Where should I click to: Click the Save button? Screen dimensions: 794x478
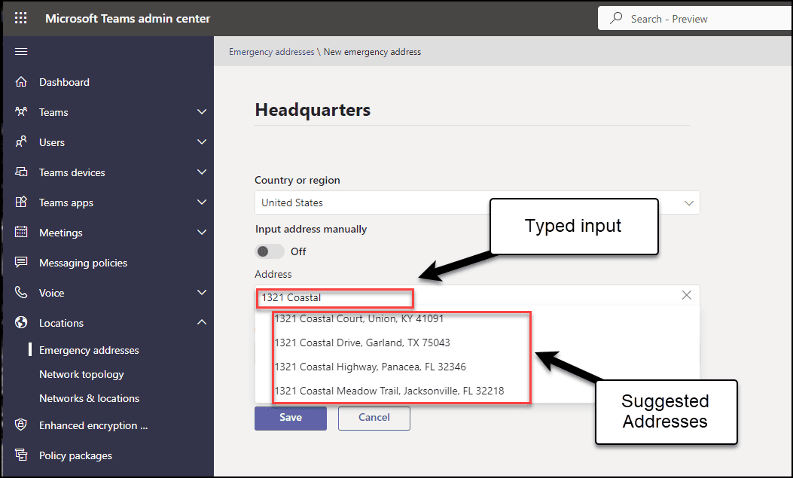click(291, 418)
